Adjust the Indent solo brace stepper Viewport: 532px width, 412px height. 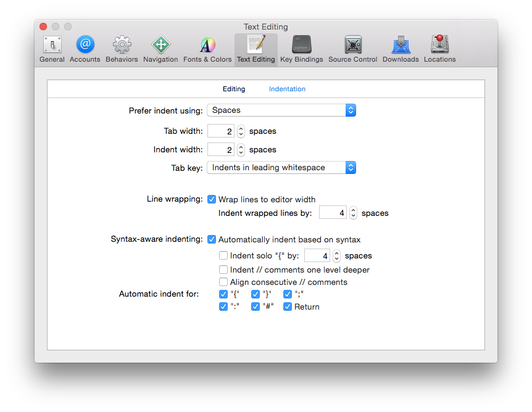[336, 256]
